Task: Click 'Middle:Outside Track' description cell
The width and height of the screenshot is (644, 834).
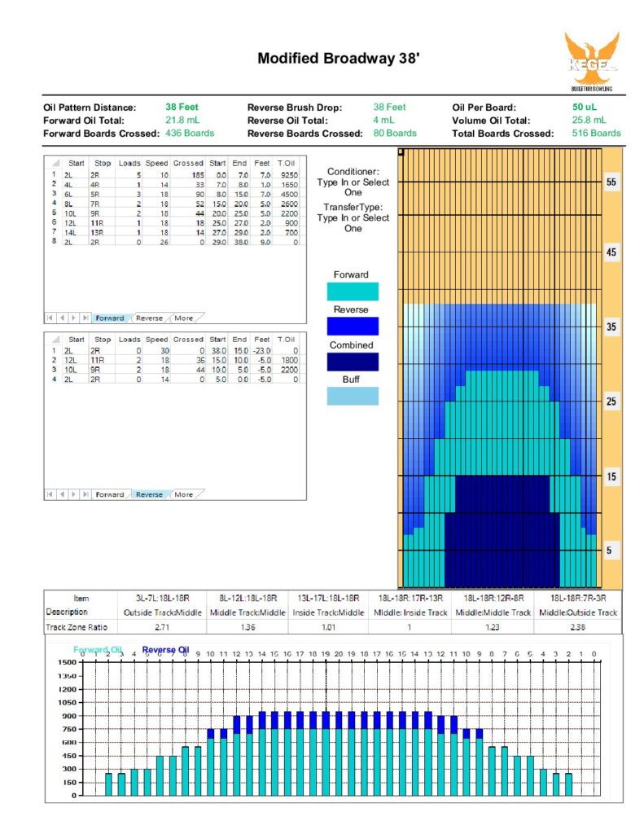Action: (x=578, y=612)
